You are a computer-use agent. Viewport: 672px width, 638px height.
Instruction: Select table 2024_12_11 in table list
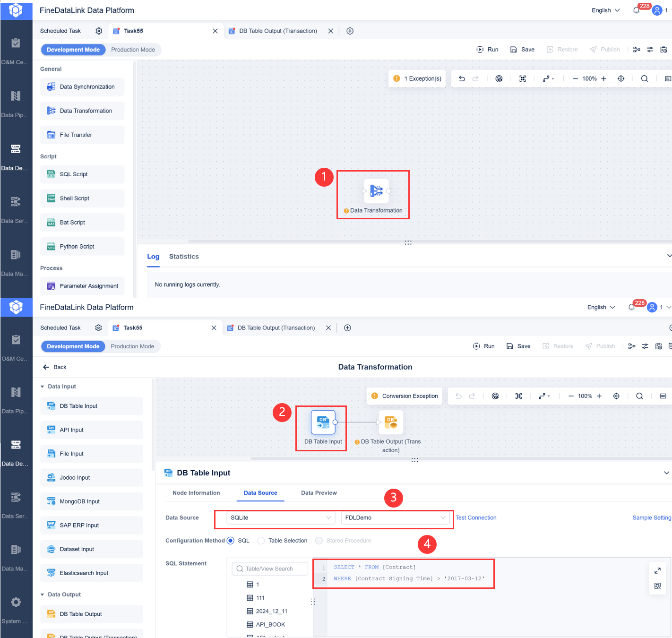(x=267, y=612)
